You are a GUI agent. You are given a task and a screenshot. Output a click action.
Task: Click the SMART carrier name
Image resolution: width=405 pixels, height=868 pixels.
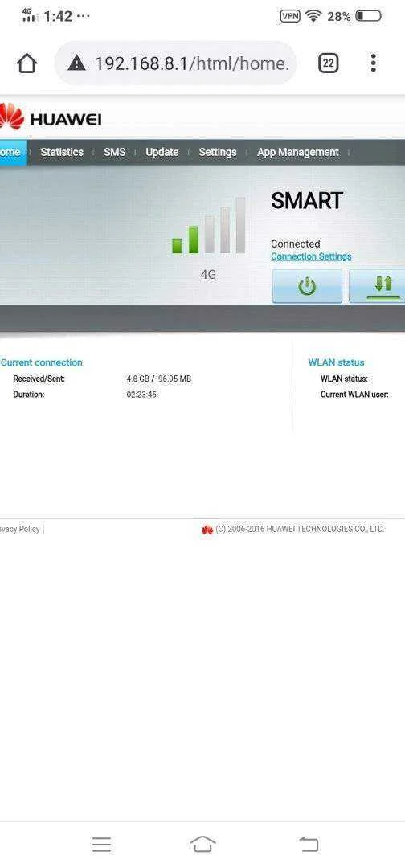(x=307, y=201)
